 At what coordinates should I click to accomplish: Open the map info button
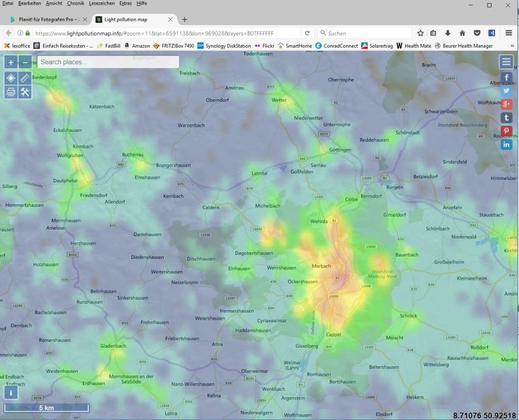tap(11, 393)
